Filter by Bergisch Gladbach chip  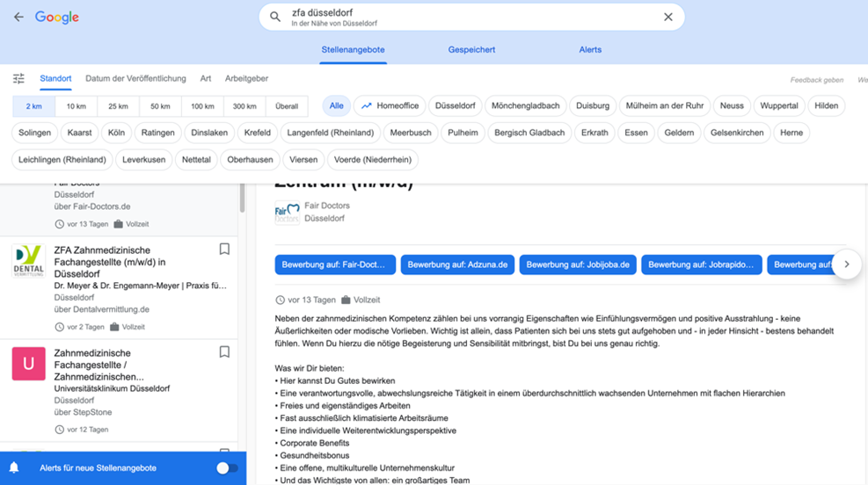pos(529,133)
